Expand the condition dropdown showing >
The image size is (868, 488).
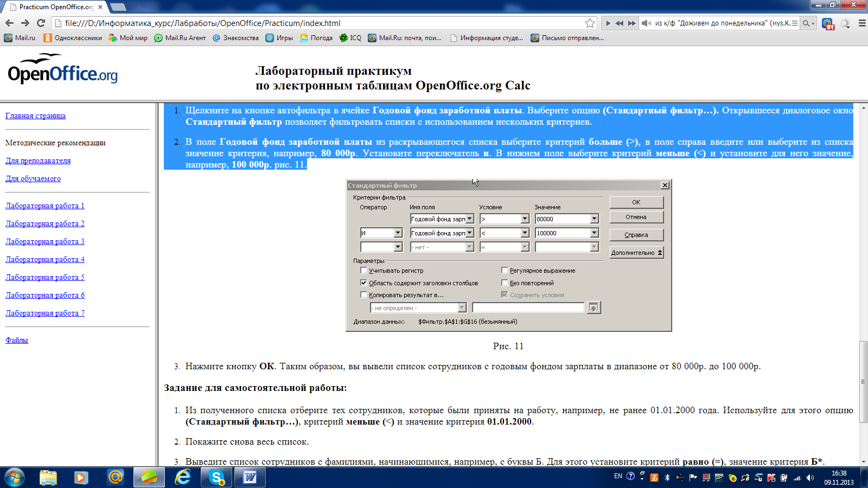[x=525, y=219]
